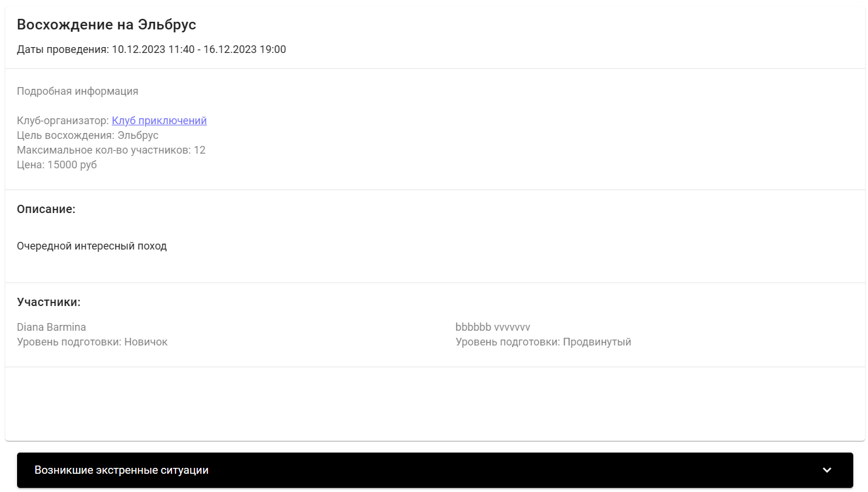This screenshot has height=492, width=868.
Task: Click the Уровень подготовки: Продвинутый line
Action: 543,342
